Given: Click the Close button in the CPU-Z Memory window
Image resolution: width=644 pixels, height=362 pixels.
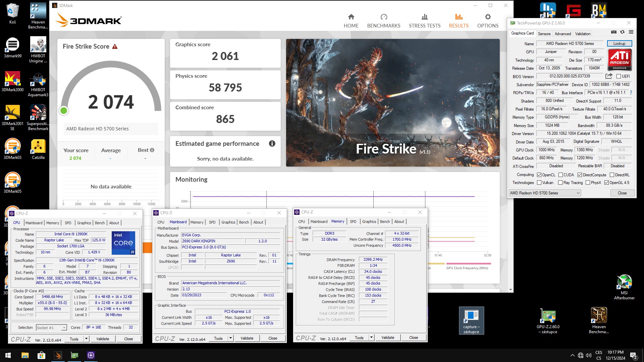Looking at the screenshot, I should [x=414, y=338].
